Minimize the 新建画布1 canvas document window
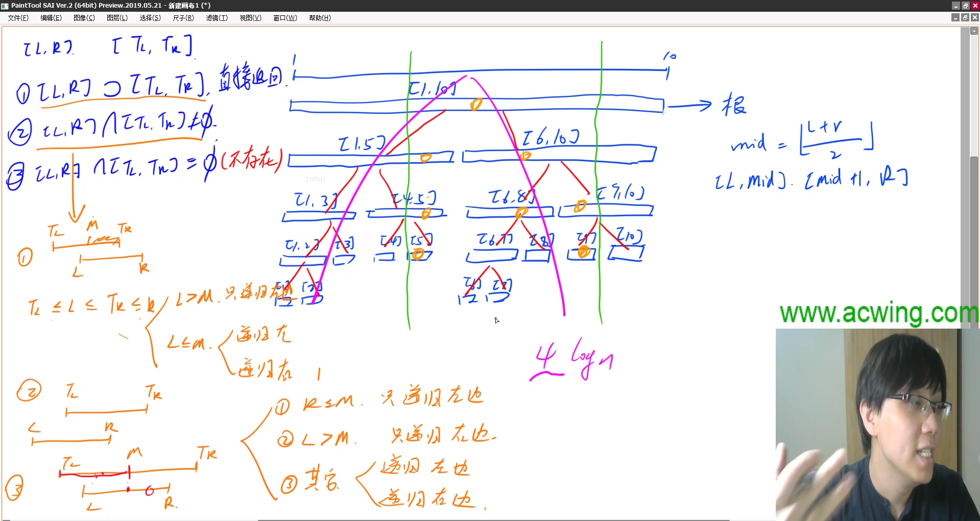Viewport: 980px width, 521px height. [x=955, y=17]
